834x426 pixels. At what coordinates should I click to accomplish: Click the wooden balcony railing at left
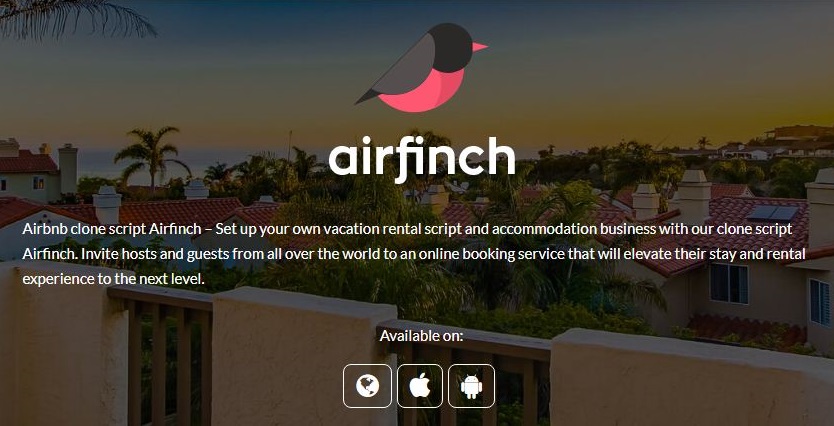(x=160, y=356)
